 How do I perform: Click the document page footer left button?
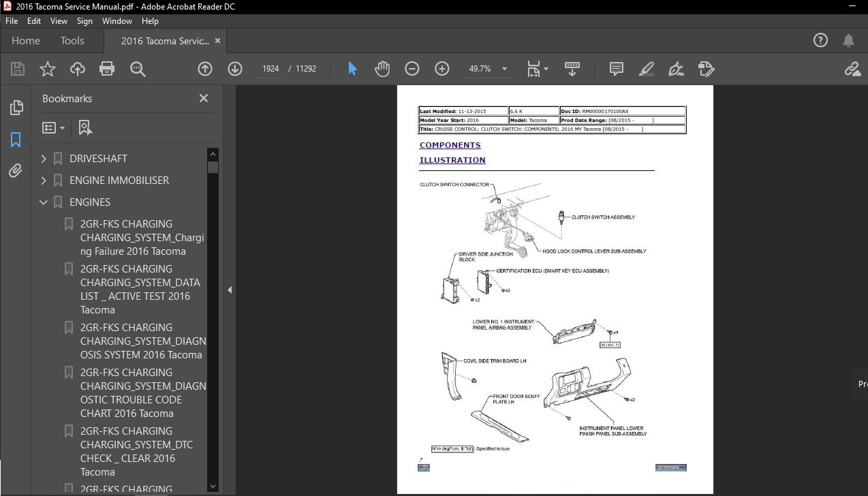(x=424, y=468)
